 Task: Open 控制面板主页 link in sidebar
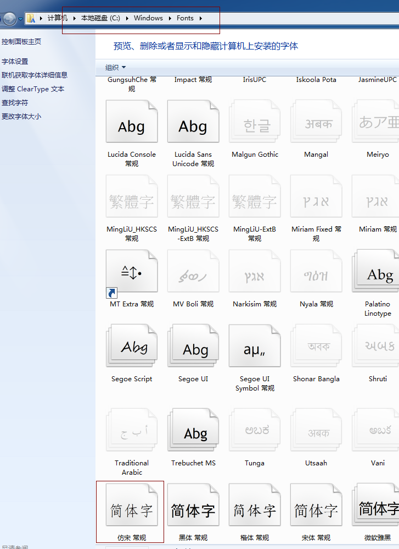(21, 42)
